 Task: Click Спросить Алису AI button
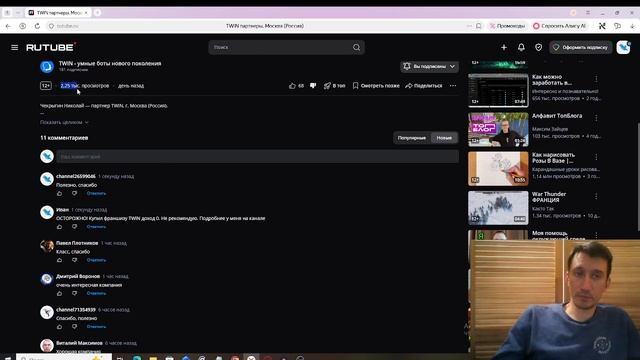pos(560,26)
